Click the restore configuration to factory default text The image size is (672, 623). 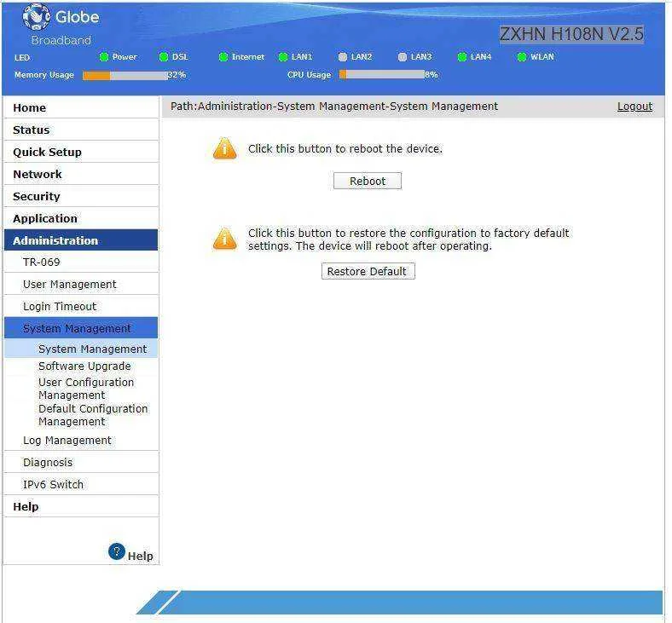tap(408, 239)
